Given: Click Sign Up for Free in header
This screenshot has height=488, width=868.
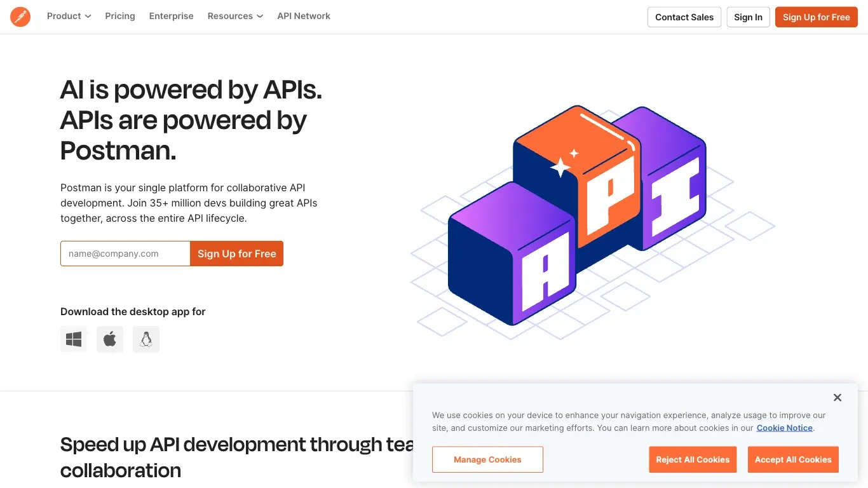Looking at the screenshot, I should (x=817, y=17).
